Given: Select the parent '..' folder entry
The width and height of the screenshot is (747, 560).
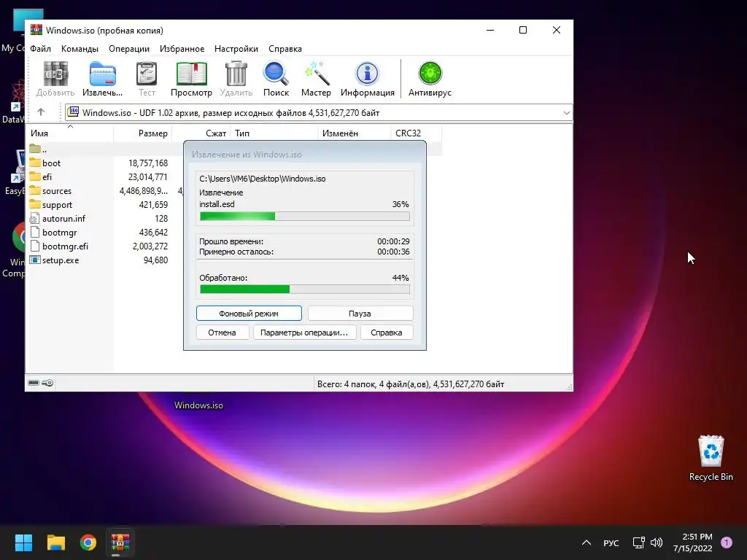Looking at the screenshot, I should (38, 149).
